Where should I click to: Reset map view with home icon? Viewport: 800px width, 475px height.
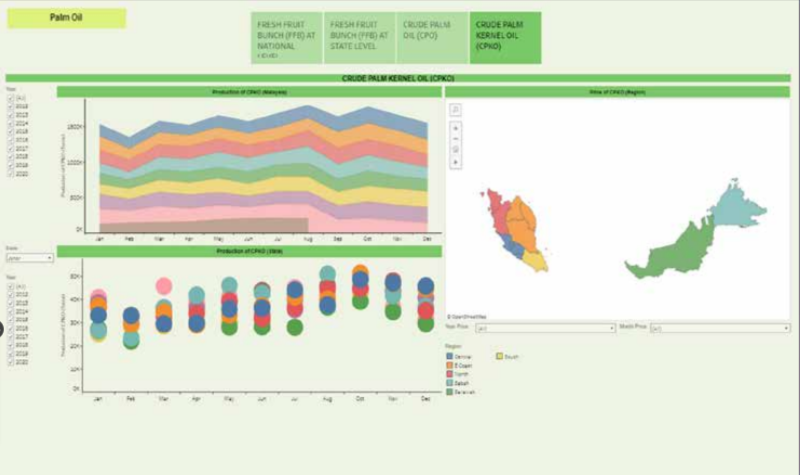click(x=455, y=150)
